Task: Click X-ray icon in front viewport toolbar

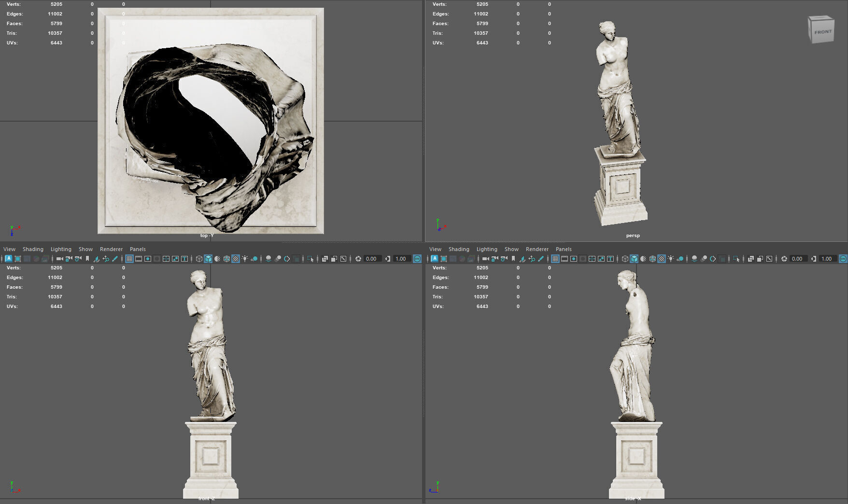Action: pyautogui.click(x=325, y=259)
